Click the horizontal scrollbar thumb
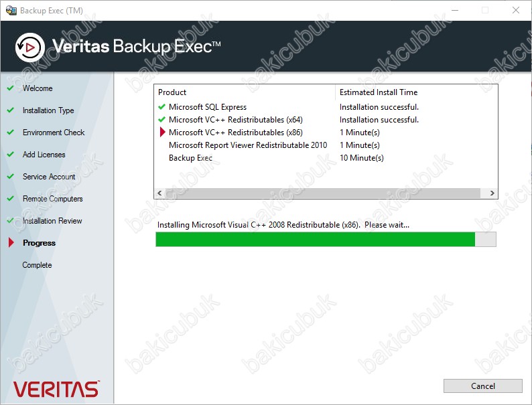The width and height of the screenshot is (532, 405). tap(323, 193)
